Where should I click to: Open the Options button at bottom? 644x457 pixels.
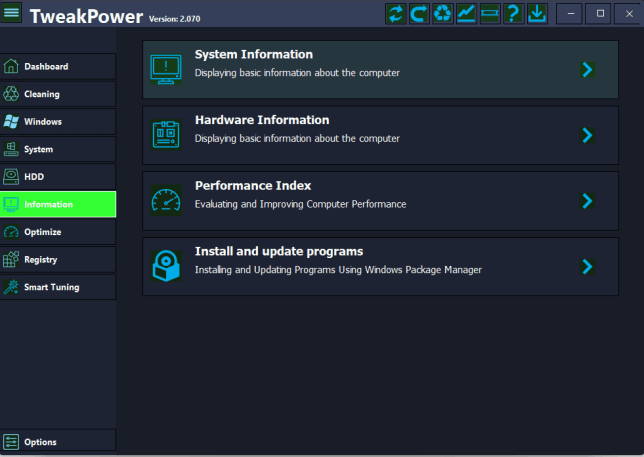pos(58,442)
